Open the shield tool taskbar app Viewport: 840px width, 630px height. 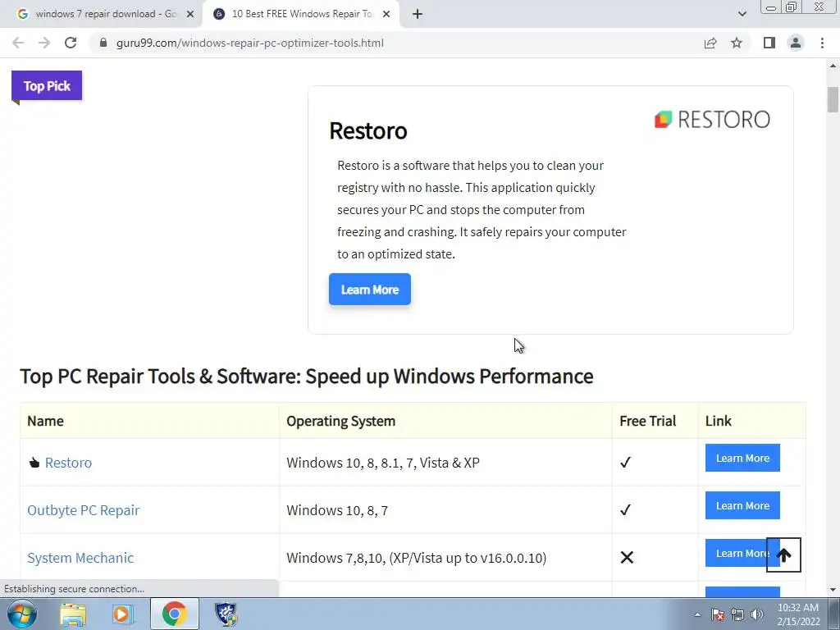tap(226, 614)
